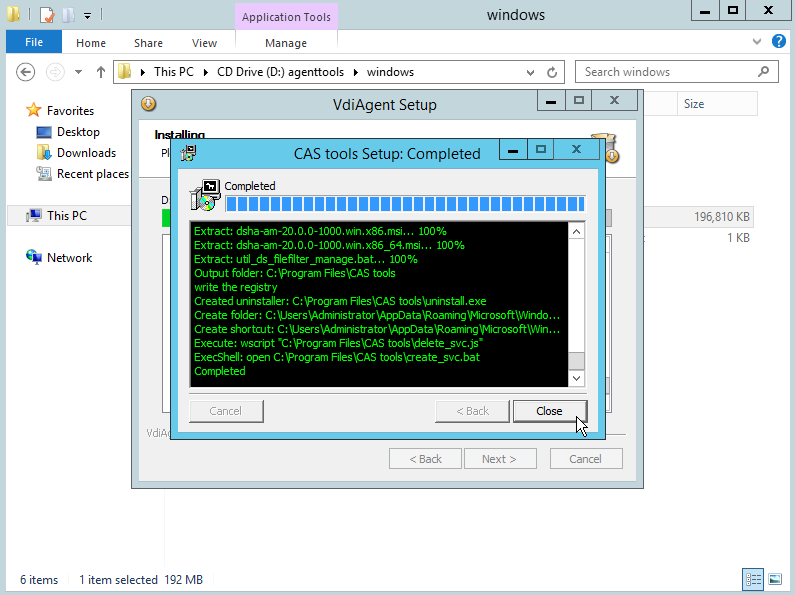Go forward with the Forward arrow

point(55,72)
